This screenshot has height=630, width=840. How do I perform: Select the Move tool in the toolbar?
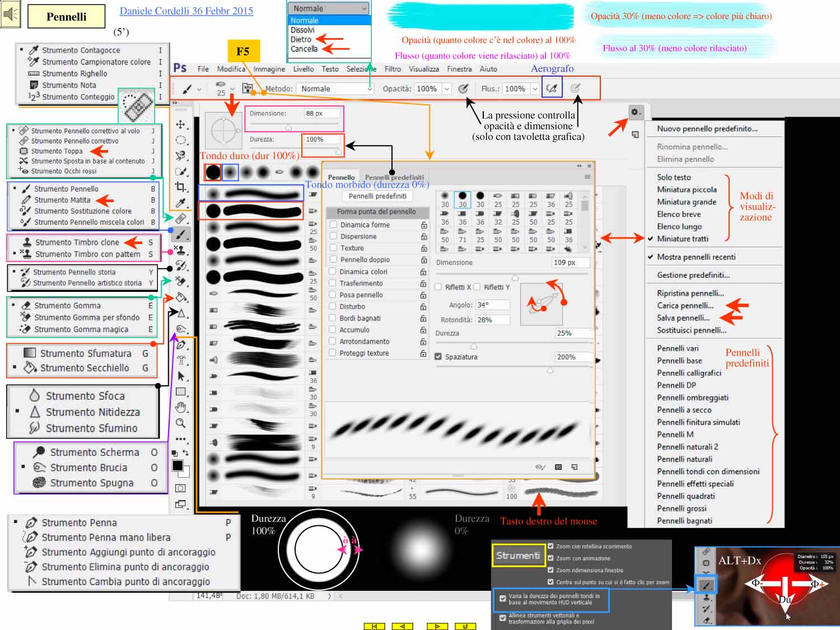180,124
